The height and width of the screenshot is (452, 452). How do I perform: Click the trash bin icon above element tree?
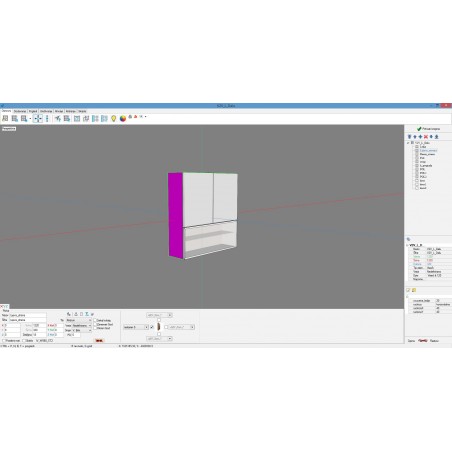click(x=409, y=137)
